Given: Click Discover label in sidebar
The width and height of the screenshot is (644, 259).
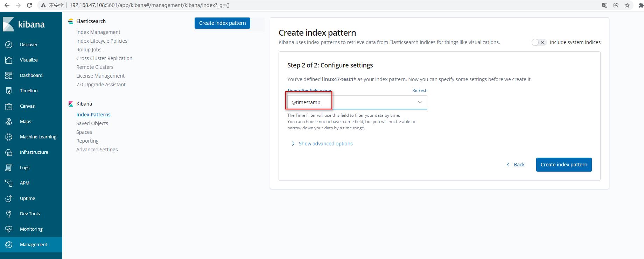Looking at the screenshot, I should [x=29, y=44].
